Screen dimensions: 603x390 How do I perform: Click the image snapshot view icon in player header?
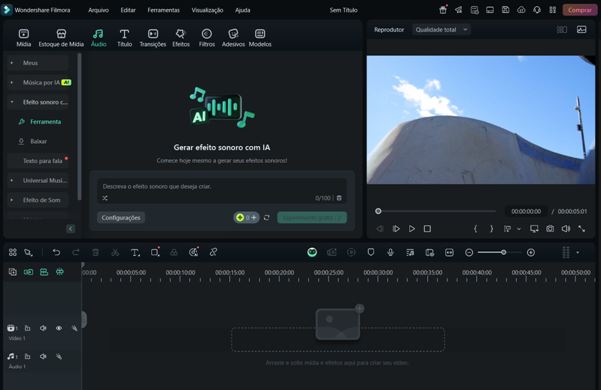click(581, 30)
